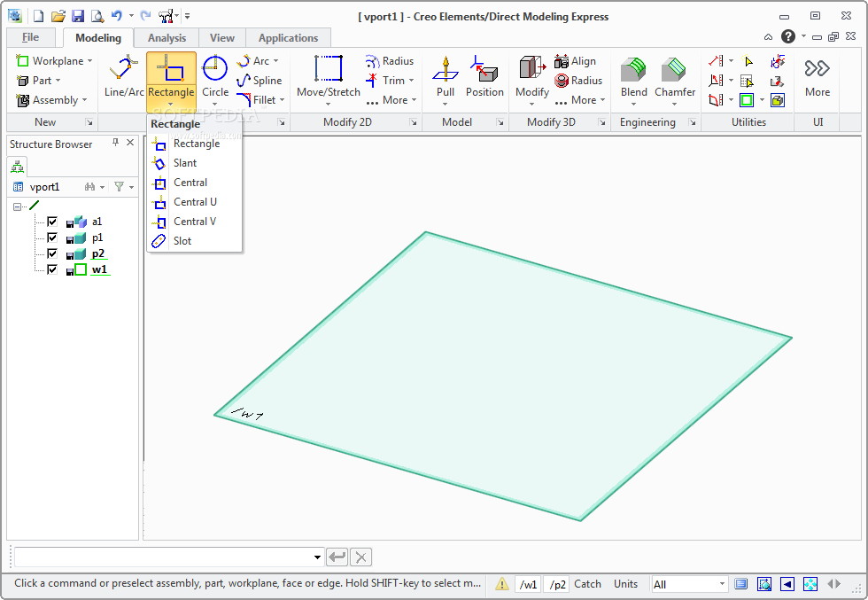This screenshot has width=868, height=600.
Task: Select the p2 part in the tree
Action: [x=98, y=253]
